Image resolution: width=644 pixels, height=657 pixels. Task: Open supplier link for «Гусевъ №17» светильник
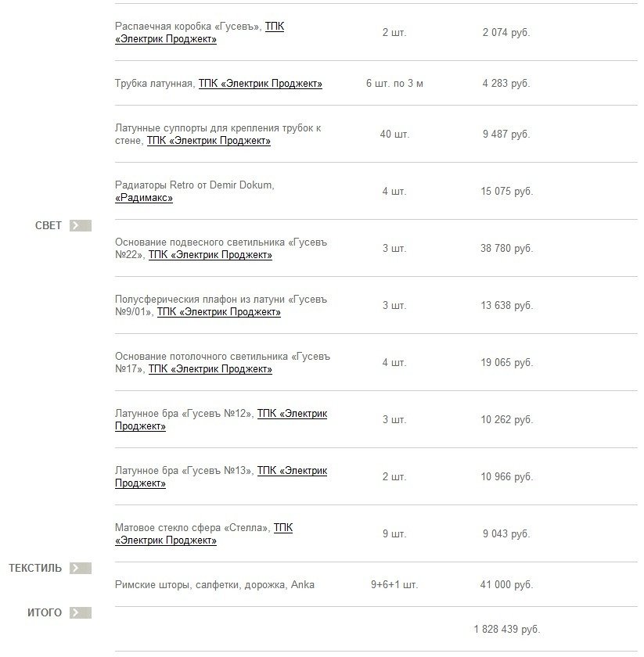point(210,369)
